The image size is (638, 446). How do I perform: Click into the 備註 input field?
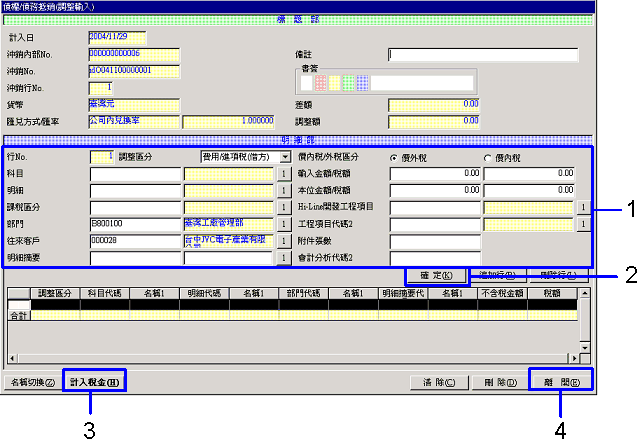pyautogui.click(x=483, y=55)
